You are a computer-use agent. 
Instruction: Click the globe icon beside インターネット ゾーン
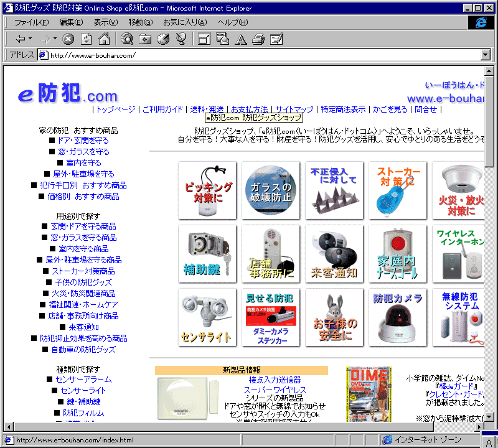tap(387, 440)
